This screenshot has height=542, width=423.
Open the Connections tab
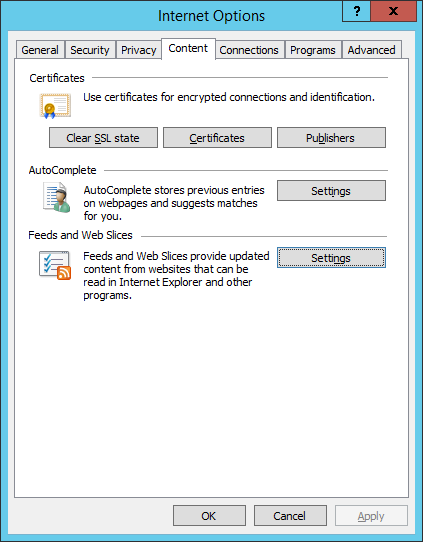click(x=249, y=50)
